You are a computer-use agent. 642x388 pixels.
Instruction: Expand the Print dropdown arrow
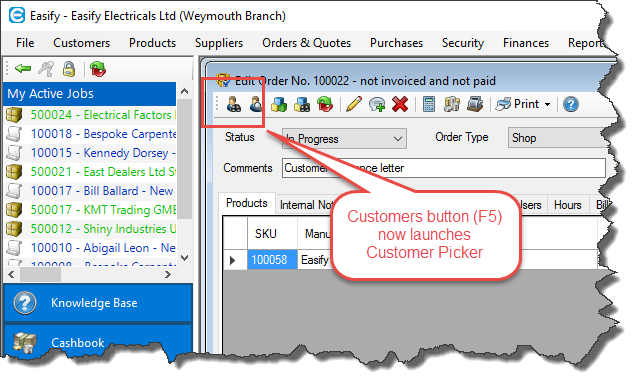point(547,105)
